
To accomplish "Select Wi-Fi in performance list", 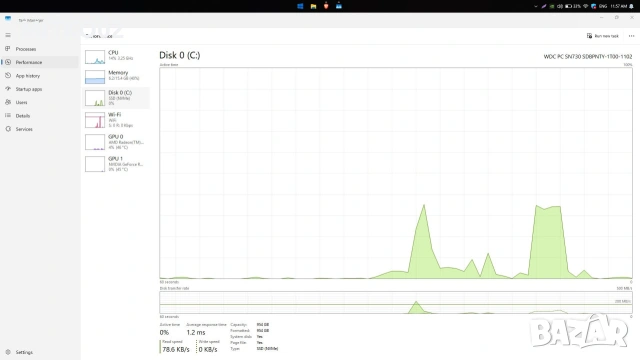I will pyautogui.click(x=116, y=120).
